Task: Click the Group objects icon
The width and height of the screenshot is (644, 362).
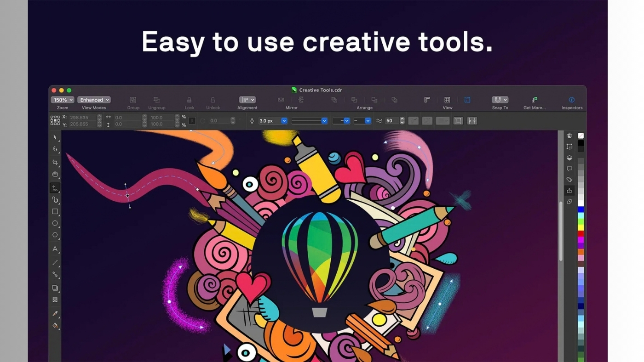Action: (133, 100)
